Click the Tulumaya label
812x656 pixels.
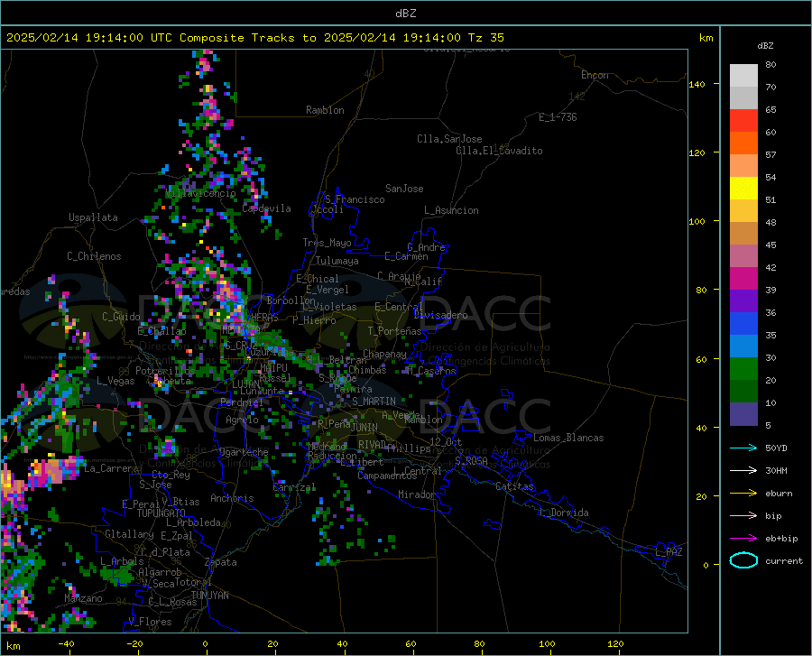tap(337, 261)
